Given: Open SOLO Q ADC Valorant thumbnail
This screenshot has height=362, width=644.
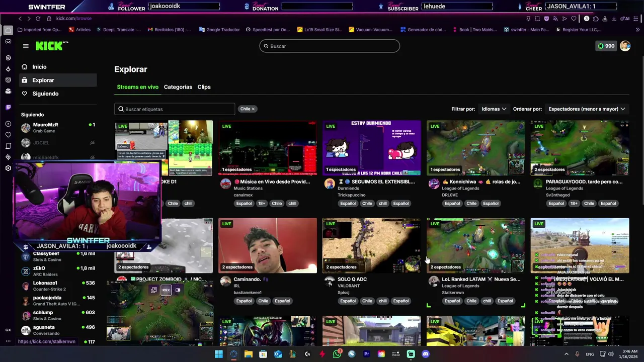Looking at the screenshot, I should [372, 245].
